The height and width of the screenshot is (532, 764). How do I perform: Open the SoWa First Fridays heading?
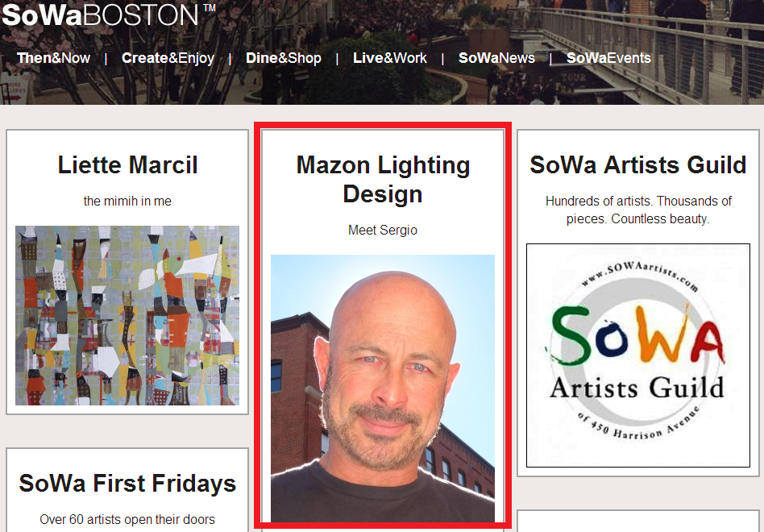click(x=127, y=483)
